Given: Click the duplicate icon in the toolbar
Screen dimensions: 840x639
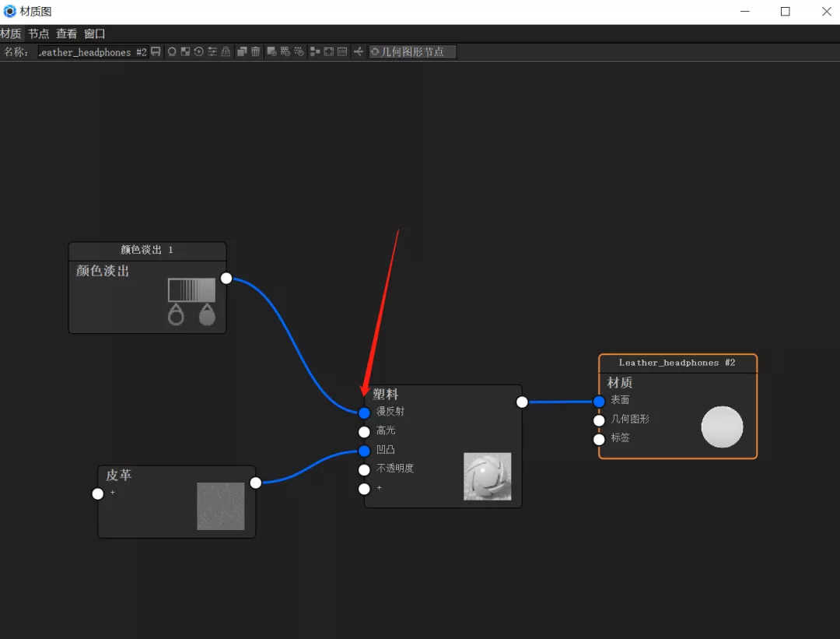Looking at the screenshot, I should (242, 51).
